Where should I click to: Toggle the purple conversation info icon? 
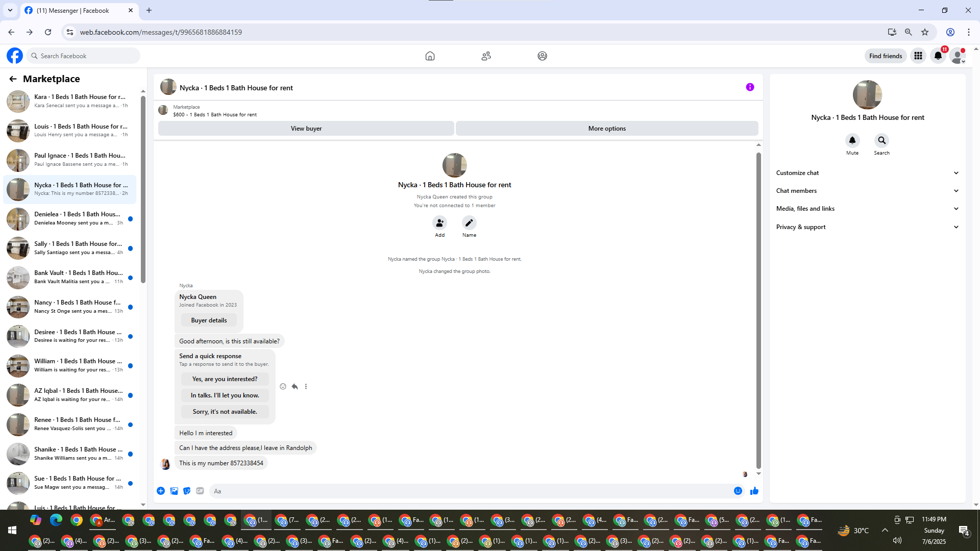[x=750, y=87]
